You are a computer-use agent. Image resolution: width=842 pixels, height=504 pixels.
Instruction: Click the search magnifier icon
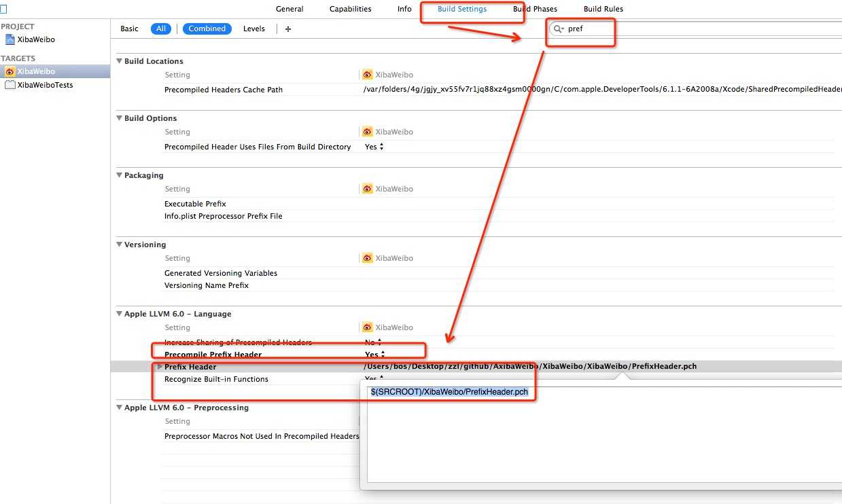coord(559,29)
